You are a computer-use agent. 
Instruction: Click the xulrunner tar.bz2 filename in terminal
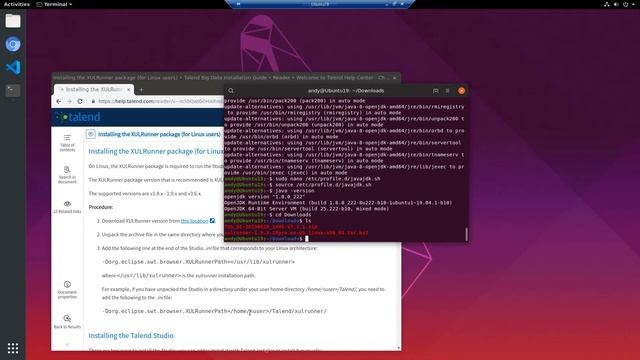pyautogui.click(x=296, y=233)
